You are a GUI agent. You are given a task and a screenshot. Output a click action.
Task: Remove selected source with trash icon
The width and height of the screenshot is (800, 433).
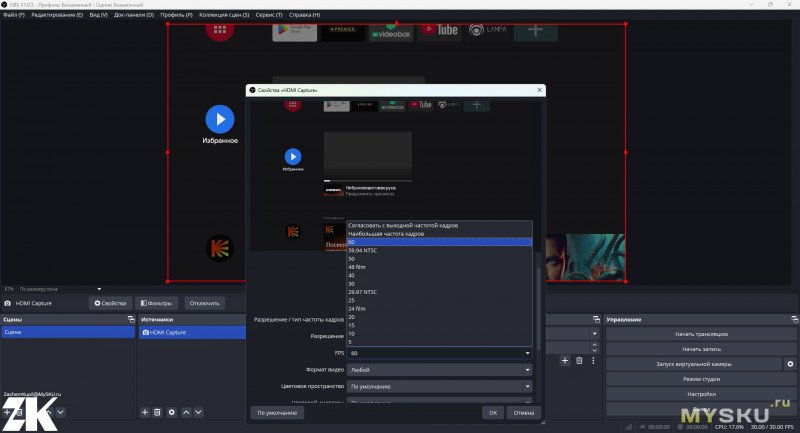click(158, 412)
